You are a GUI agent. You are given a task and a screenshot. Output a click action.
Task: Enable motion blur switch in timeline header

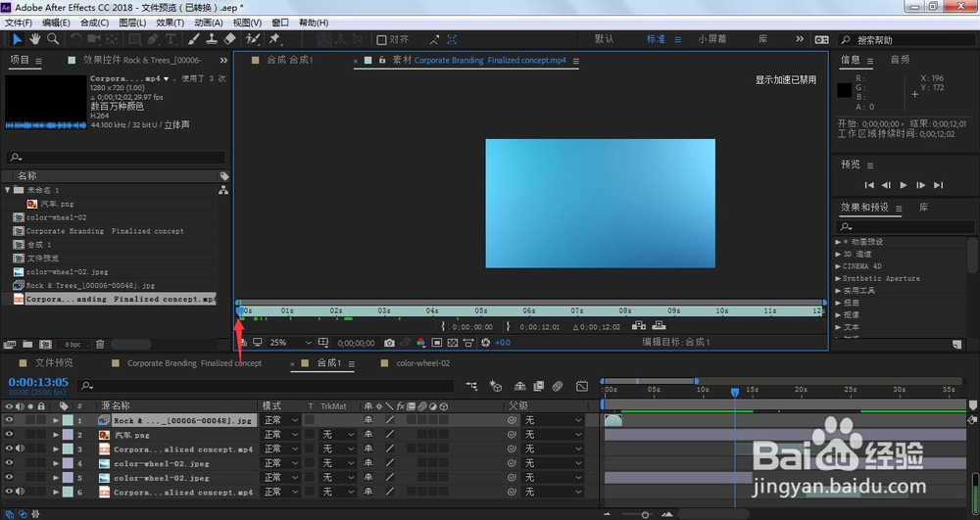[x=558, y=387]
